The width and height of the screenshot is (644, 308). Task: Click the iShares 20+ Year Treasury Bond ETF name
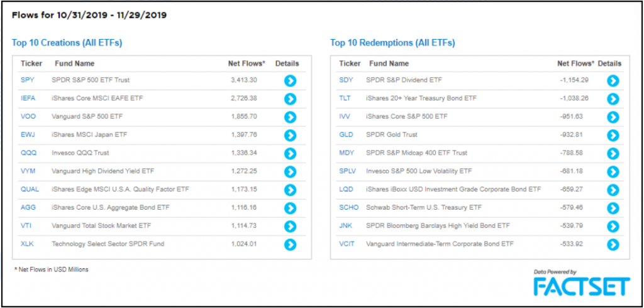tap(421, 98)
